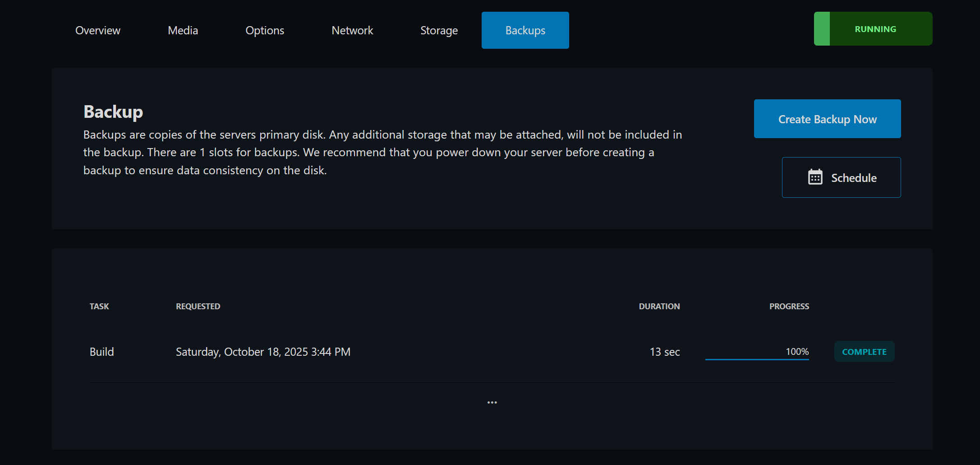Click the 100% progress bar
The image size is (980, 465).
pos(757,359)
